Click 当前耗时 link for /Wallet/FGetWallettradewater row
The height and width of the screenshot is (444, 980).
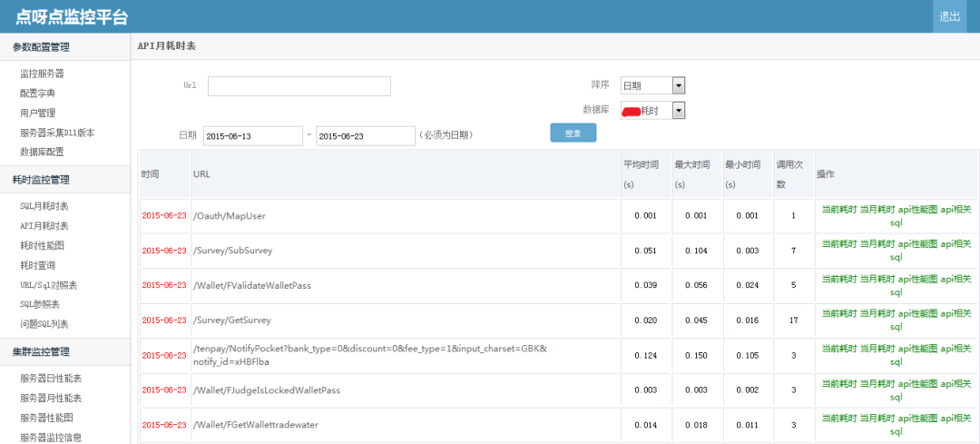point(838,419)
